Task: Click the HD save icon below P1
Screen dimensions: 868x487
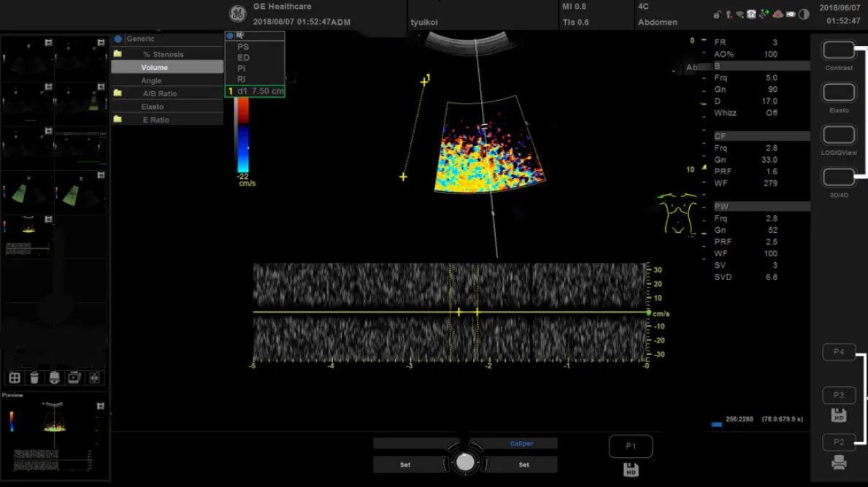Action: pyautogui.click(x=631, y=469)
